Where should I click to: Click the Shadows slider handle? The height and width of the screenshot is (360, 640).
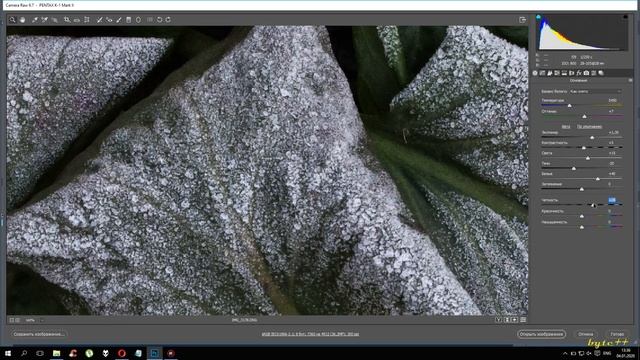click(574, 168)
